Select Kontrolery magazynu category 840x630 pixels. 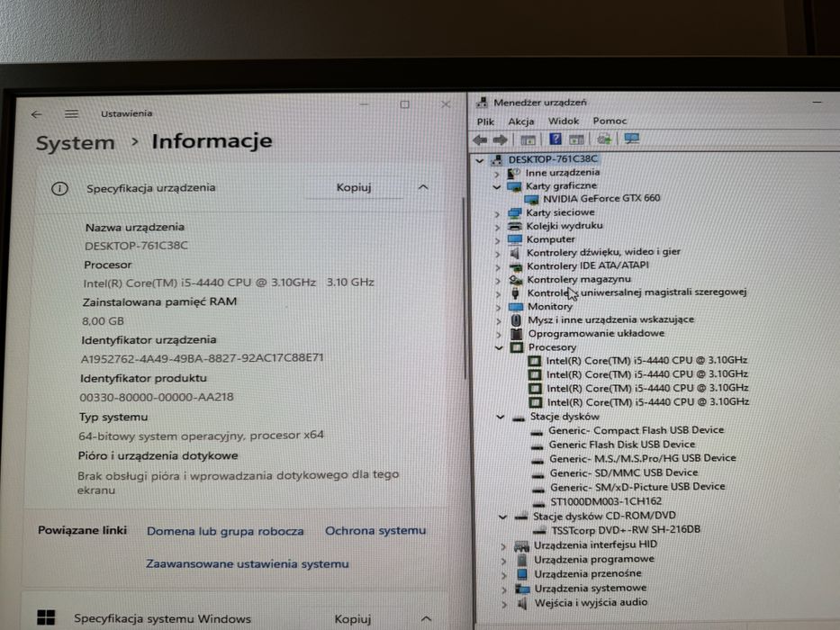[579, 280]
